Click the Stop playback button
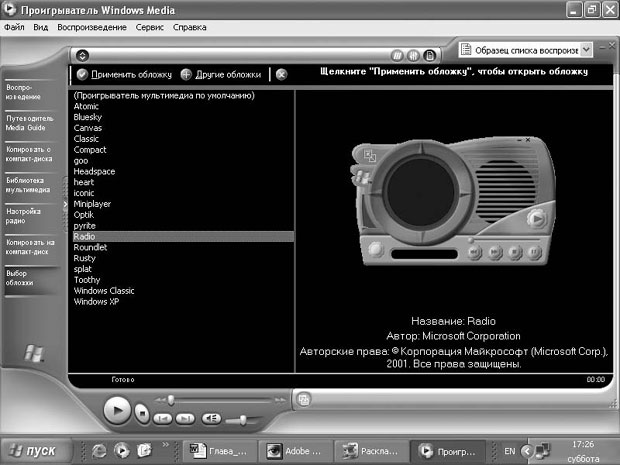This screenshot has height=465, width=620. (143, 411)
